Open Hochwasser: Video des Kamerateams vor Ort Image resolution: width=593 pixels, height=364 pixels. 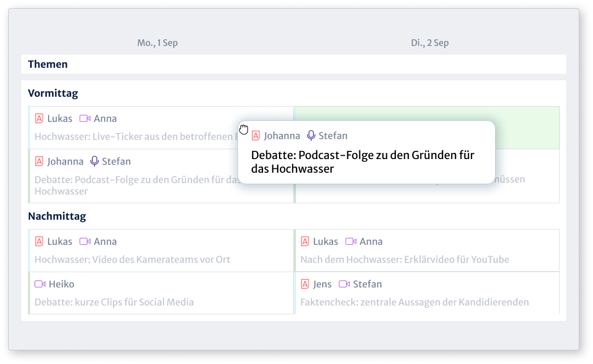click(x=132, y=260)
